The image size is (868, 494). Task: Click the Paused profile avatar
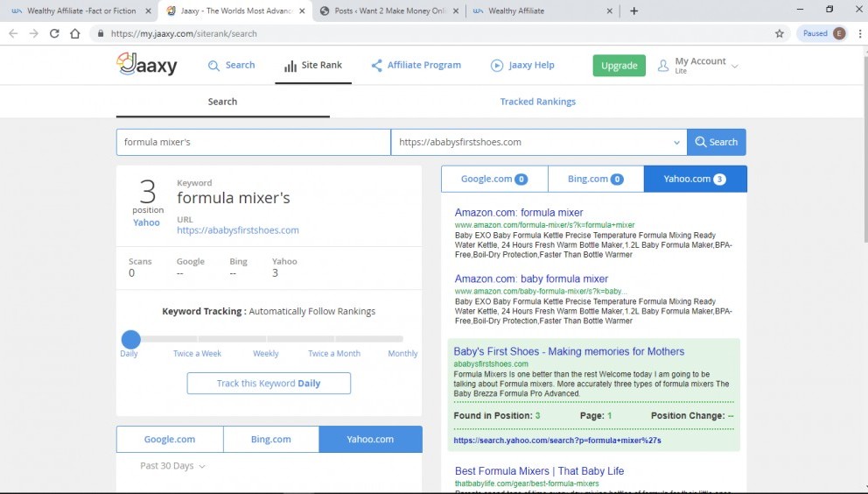coord(839,33)
